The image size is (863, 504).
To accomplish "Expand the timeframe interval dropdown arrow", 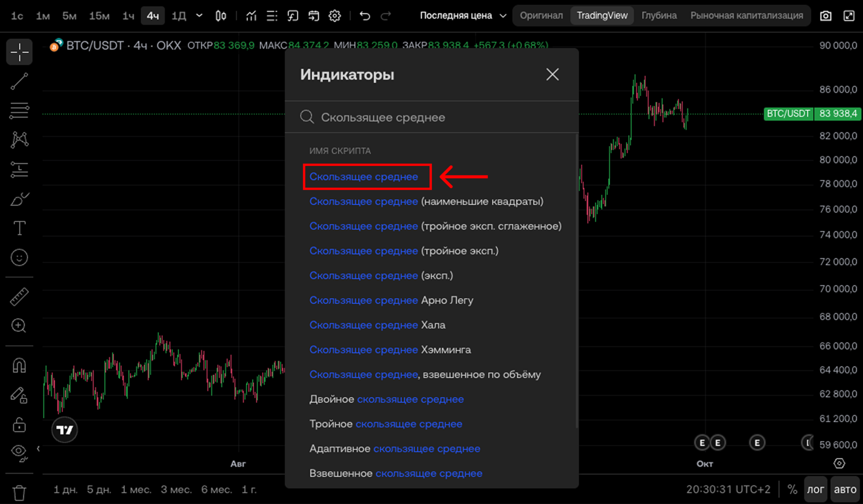I will click(x=199, y=16).
